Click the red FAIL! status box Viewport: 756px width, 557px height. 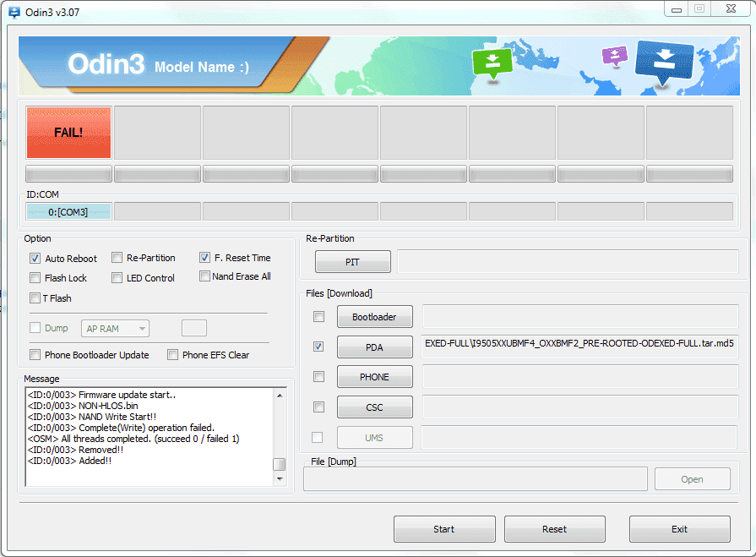[x=69, y=133]
